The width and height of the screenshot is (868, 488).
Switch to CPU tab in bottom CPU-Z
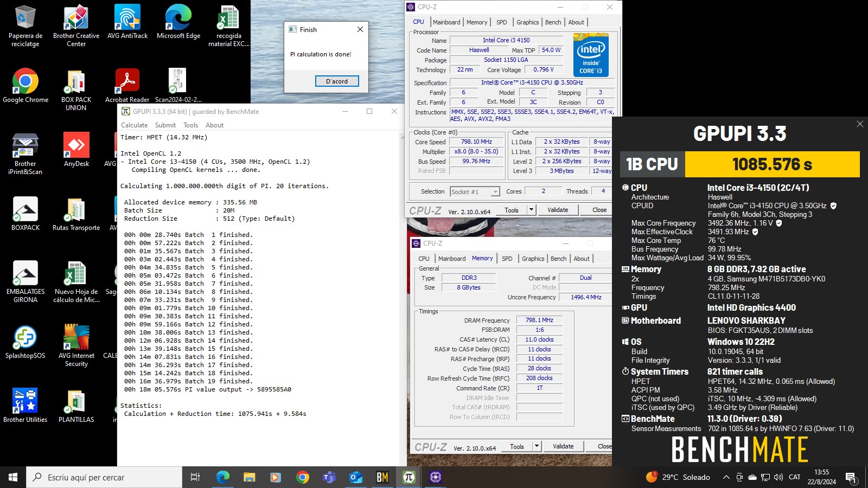coord(424,259)
